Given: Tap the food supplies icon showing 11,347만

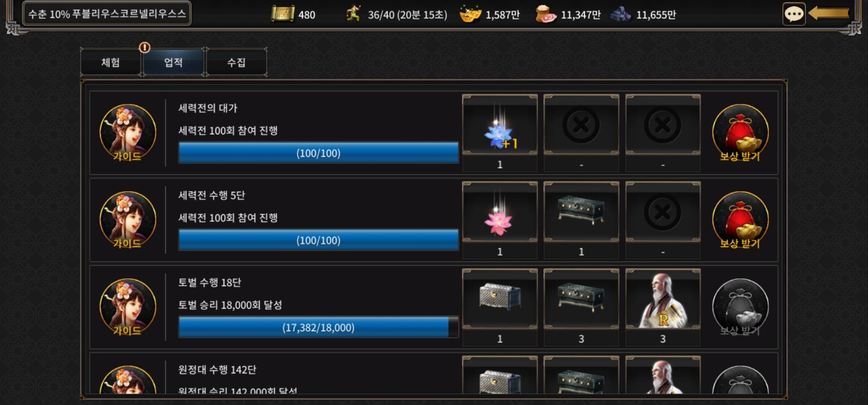Looking at the screenshot, I should pos(546,14).
